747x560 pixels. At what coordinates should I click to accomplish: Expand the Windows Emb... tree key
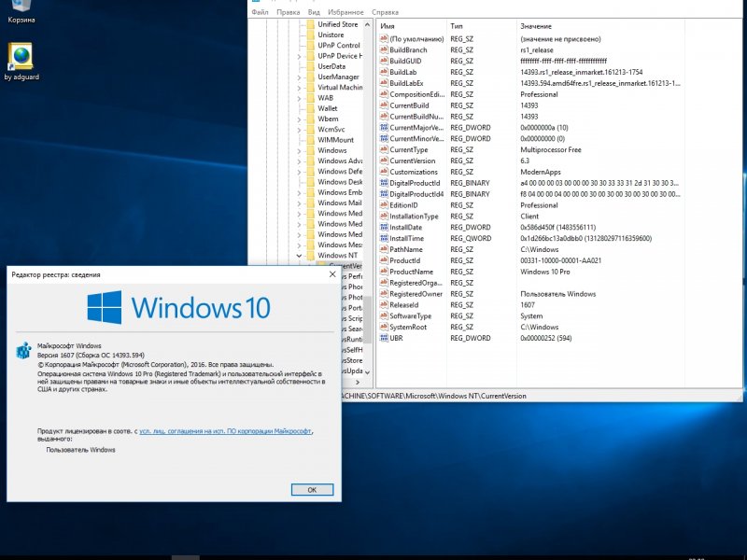coord(299,192)
